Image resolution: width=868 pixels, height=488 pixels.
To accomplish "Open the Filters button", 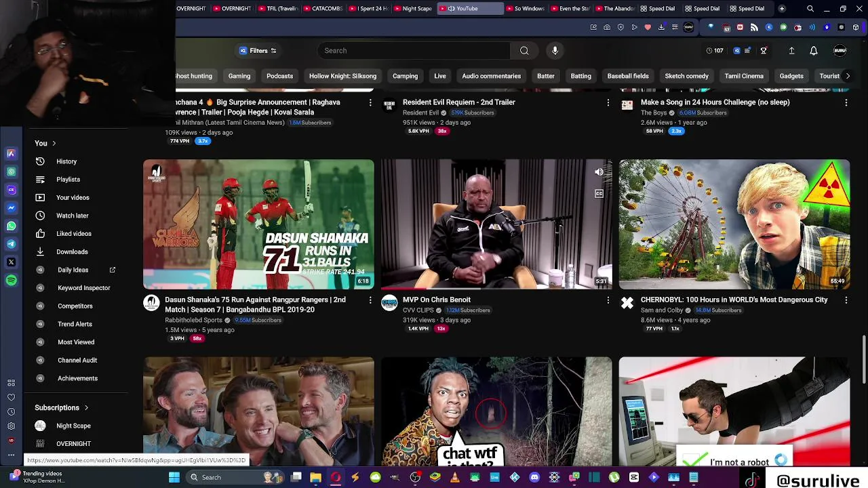I will pyautogui.click(x=258, y=50).
